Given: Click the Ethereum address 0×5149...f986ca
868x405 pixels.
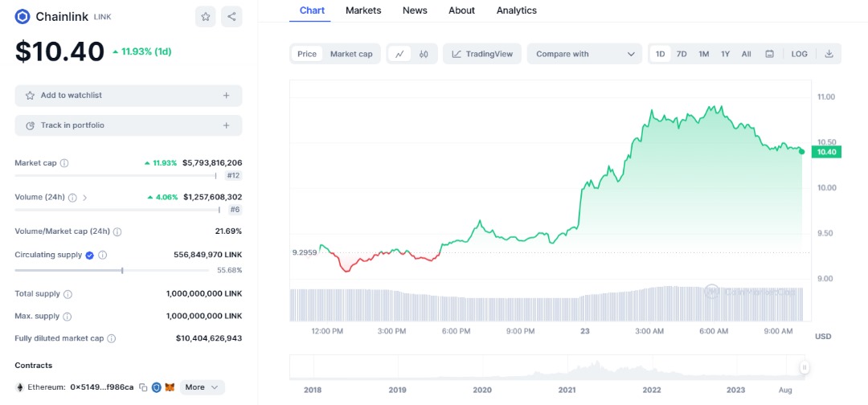Looking at the screenshot, I should 102,387.
